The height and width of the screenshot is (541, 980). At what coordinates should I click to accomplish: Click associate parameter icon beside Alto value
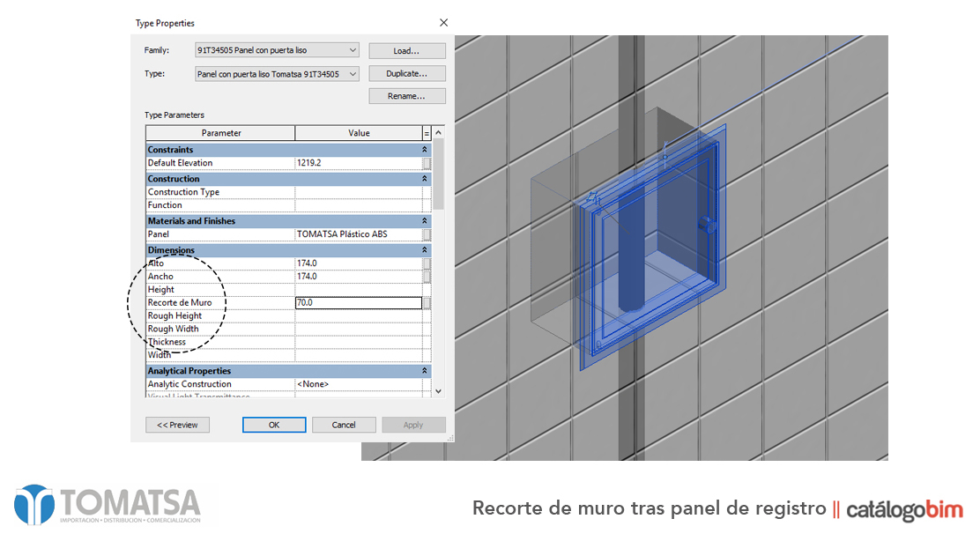[427, 263]
